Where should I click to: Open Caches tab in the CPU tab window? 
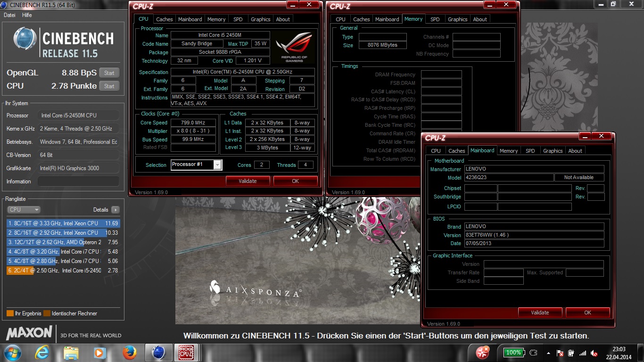165,19
